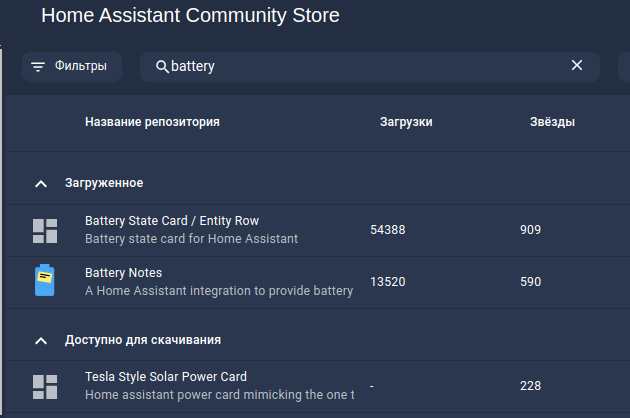Image resolution: width=630 pixels, height=418 pixels.
Task: Open Tesla Style Solar Power Card
Action: click(x=166, y=377)
